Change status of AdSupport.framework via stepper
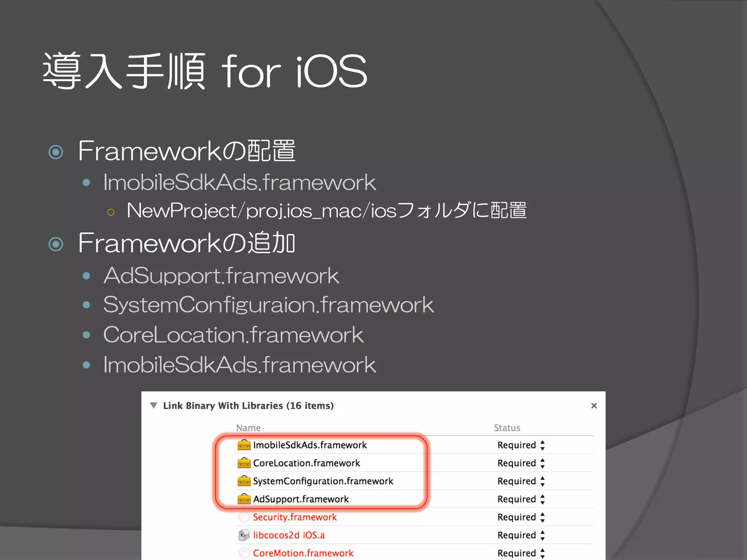 pos(542,499)
